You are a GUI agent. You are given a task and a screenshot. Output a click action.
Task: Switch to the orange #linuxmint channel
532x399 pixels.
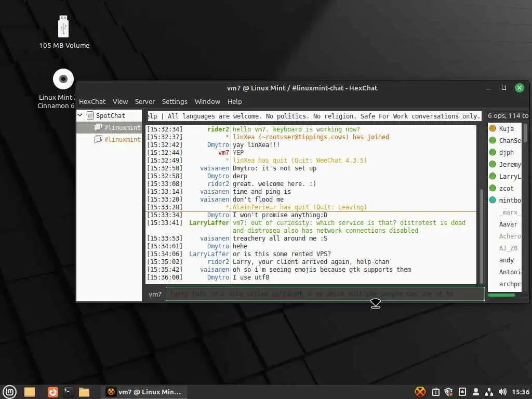click(109, 139)
